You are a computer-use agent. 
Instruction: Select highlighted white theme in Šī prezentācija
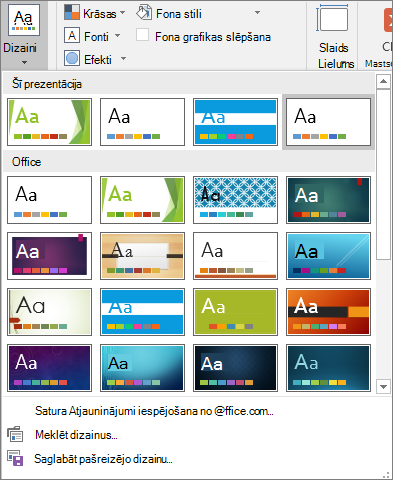[x=328, y=122]
